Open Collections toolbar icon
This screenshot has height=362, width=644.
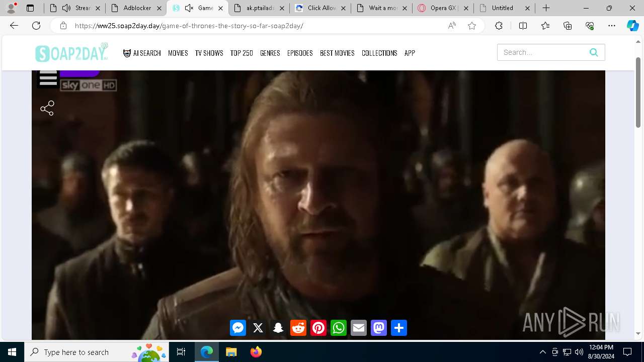coord(568,26)
